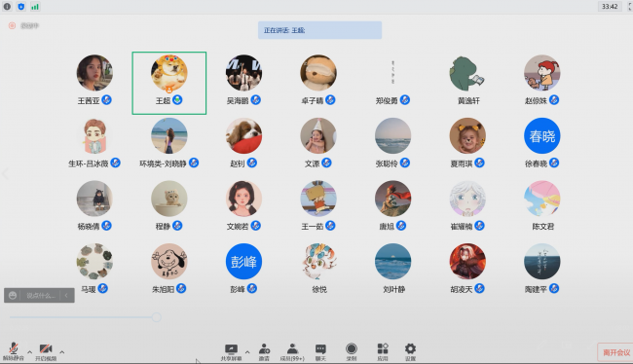Click the mic icon beside 夏雨琪

(479, 163)
